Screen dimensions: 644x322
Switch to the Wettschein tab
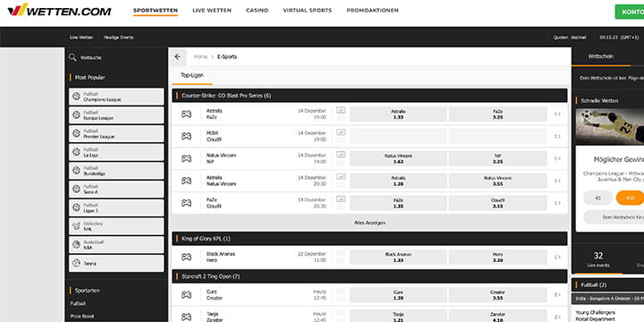pyautogui.click(x=601, y=56)
